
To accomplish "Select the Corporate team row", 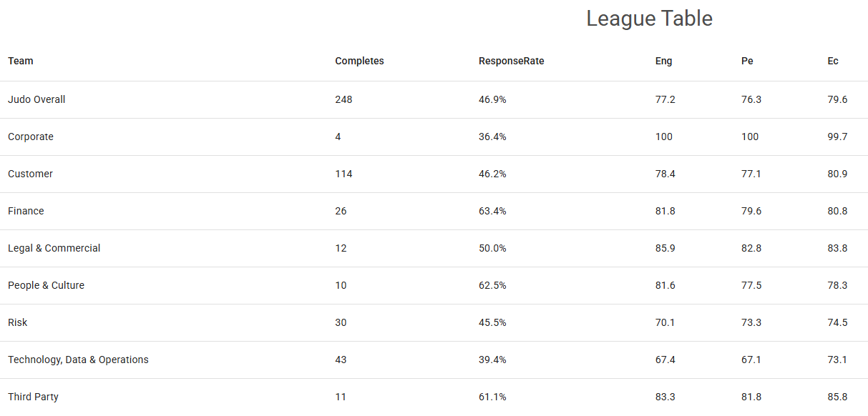I will pos(31,137).
